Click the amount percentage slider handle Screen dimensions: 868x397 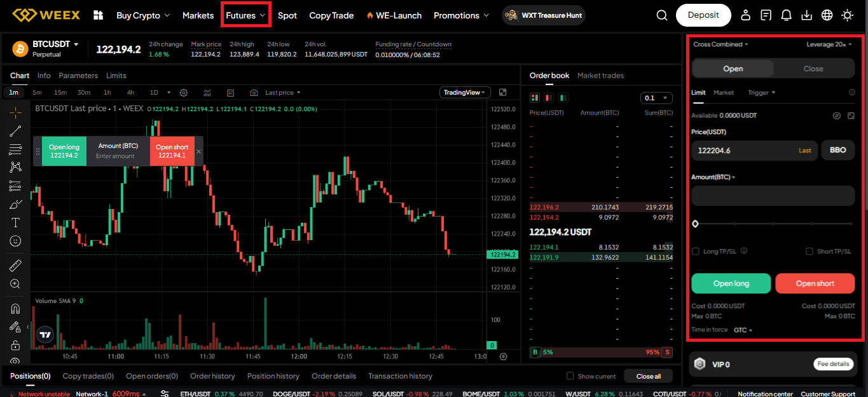695,224
